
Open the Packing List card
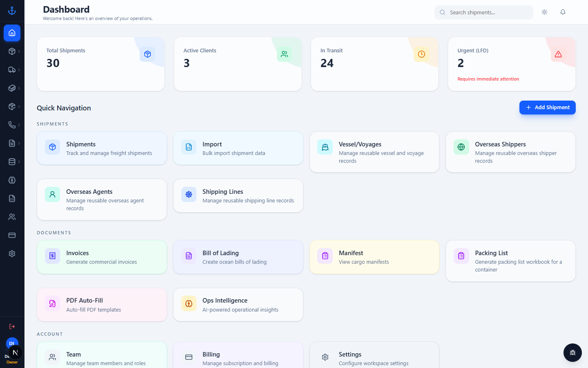[x=510, y=261]
